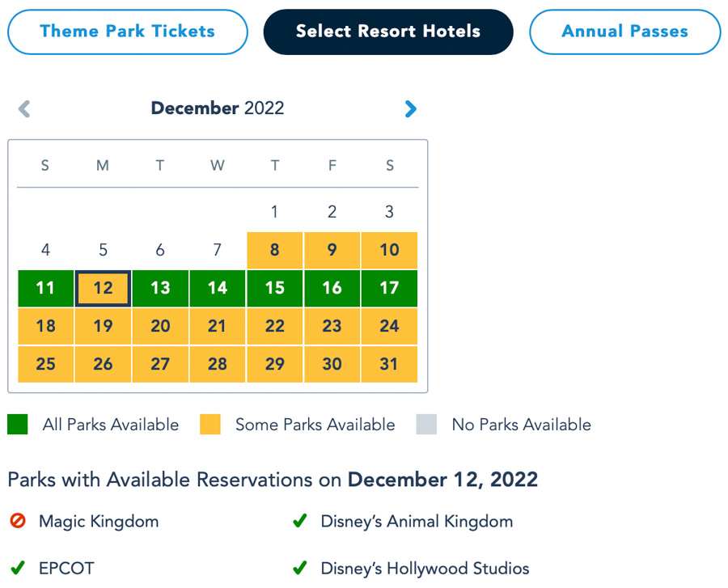This screenshot has height=588, width=728.
Task: Choose December 8 on the calendar
Action: 275,250
